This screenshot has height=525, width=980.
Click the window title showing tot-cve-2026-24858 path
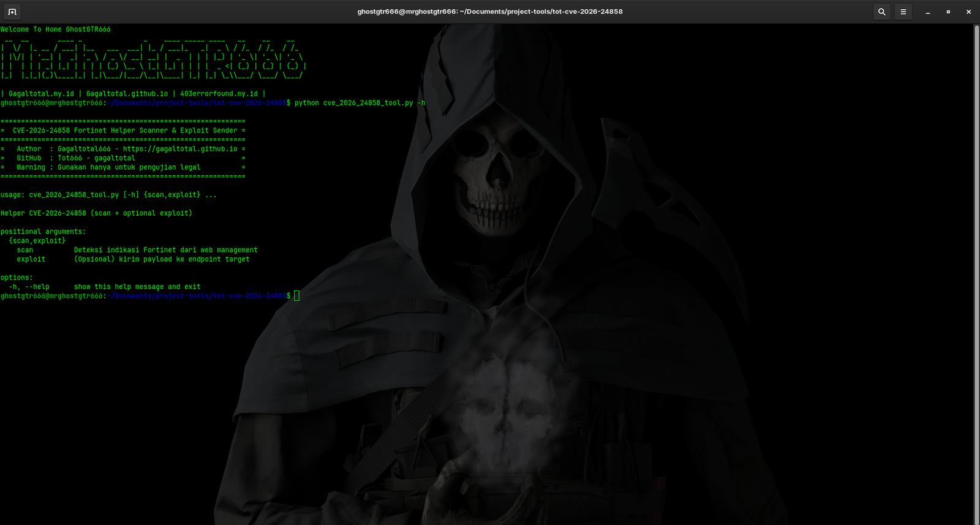pyautogui.click(x=490, y=12)
